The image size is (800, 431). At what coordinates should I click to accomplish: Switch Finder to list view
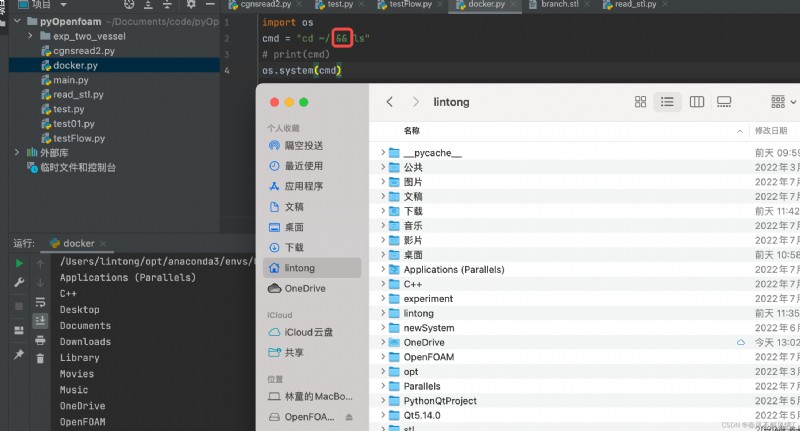point(667,102)
